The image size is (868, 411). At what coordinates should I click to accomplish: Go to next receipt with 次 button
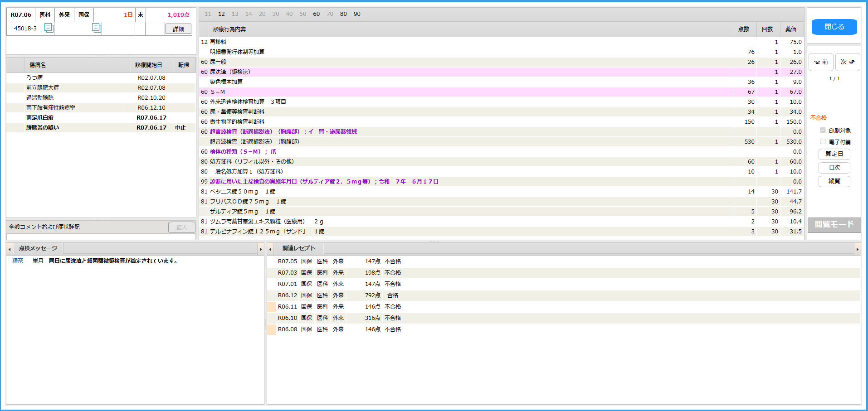[x=847, y=62]
